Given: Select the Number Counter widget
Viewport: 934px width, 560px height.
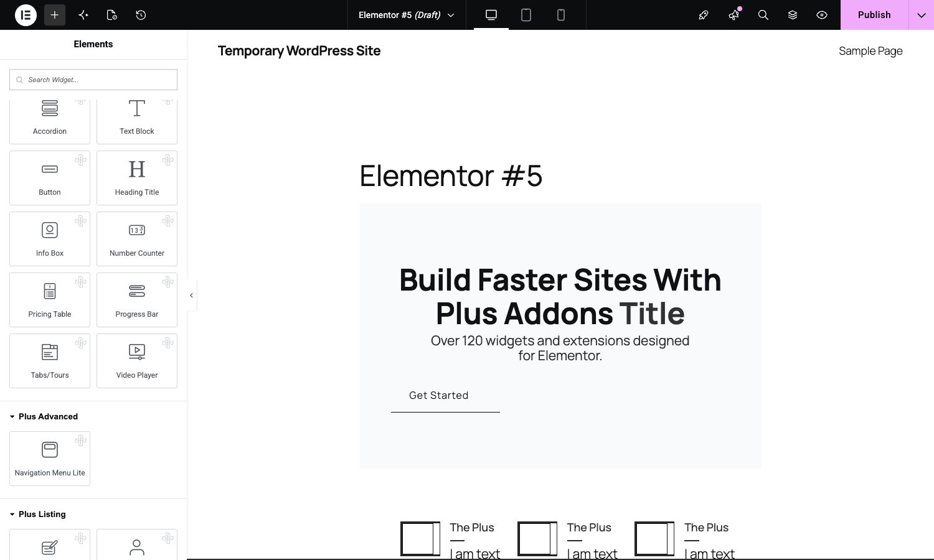Looking at the screenshot, I should [137, 239].
